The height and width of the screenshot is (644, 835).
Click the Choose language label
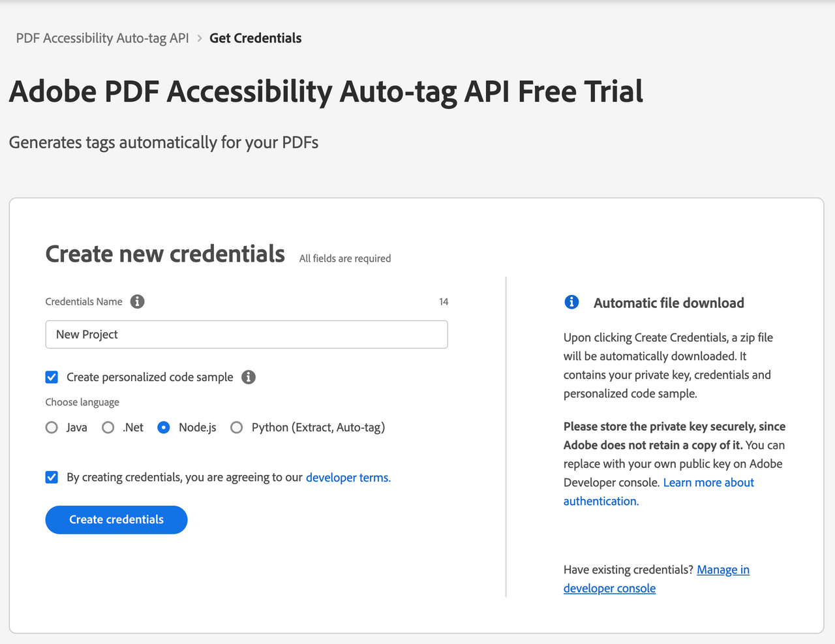click(82, 403)
